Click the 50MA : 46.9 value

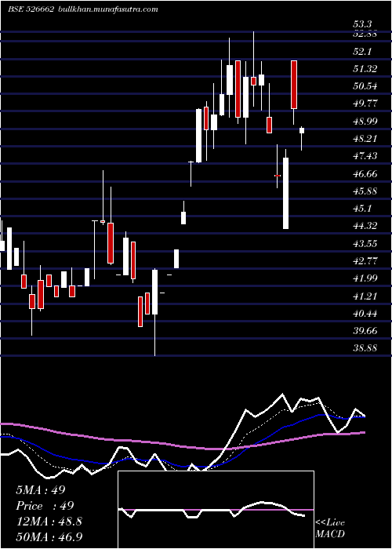point(49,536)
